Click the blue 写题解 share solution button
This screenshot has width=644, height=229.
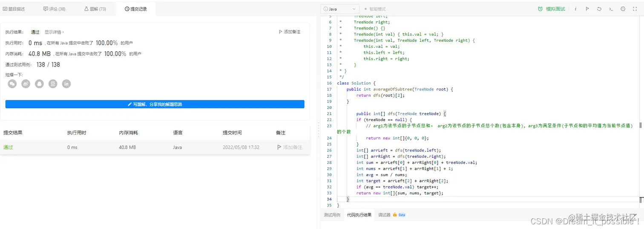[155, 104]
